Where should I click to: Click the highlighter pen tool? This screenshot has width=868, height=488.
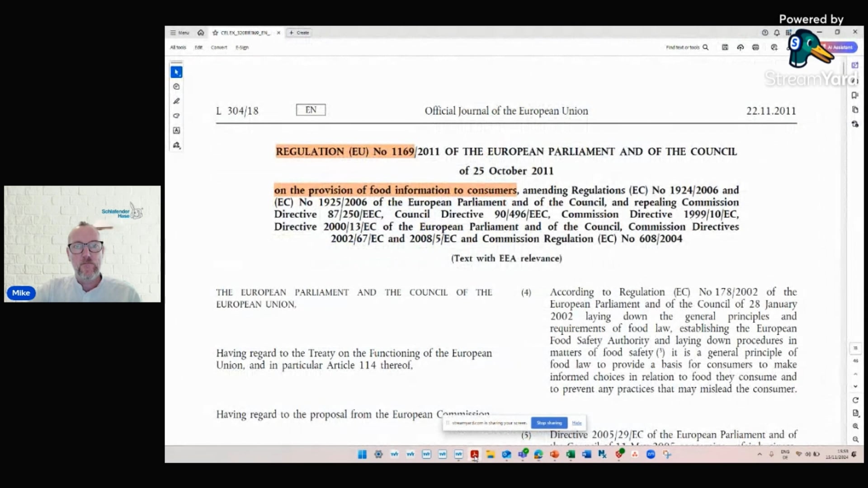(176, 101)
